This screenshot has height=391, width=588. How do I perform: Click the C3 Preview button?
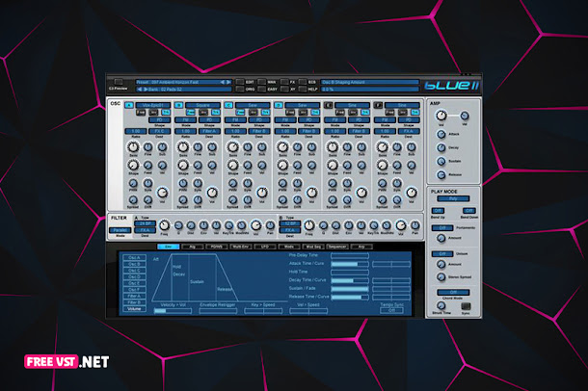pyautogui.click(x=119, y=82)
